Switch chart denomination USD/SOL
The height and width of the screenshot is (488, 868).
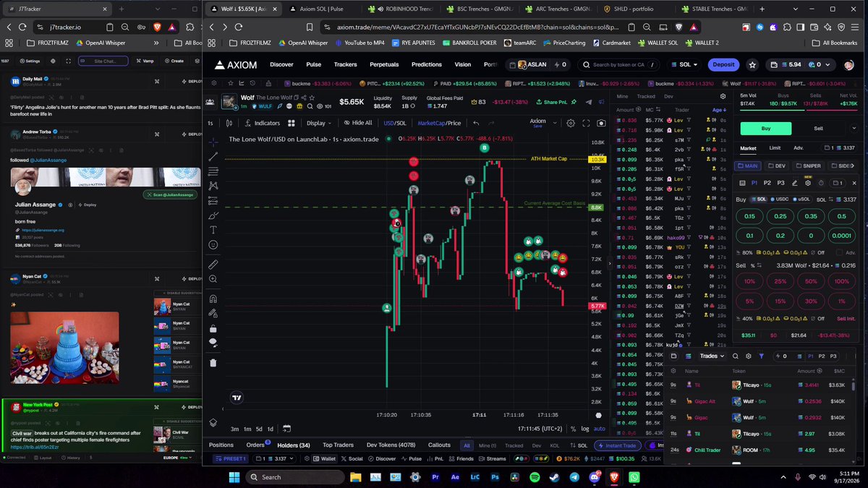[395, 123]
